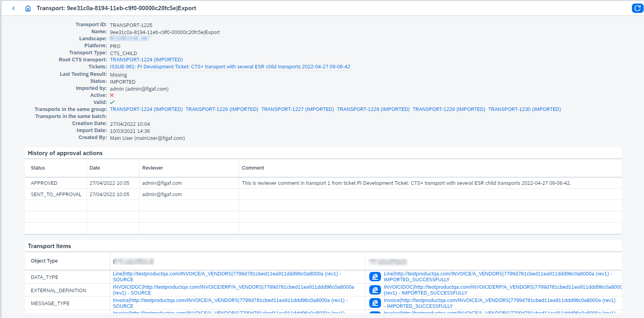Open the MESSAGE_TYPE Invoice SOURCE link
This screenshot has height=318, width=644.
point(230,303)
